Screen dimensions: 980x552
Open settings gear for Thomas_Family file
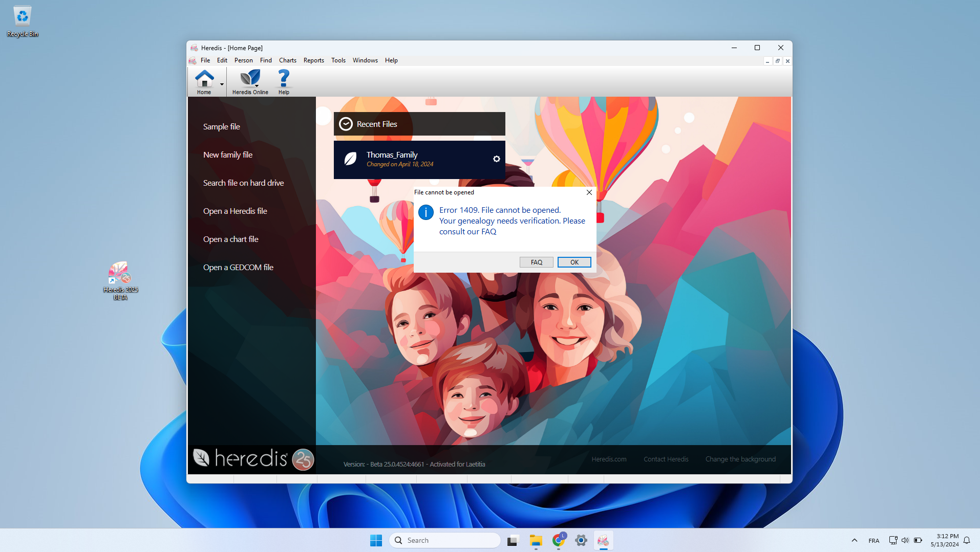pos(496,159)
